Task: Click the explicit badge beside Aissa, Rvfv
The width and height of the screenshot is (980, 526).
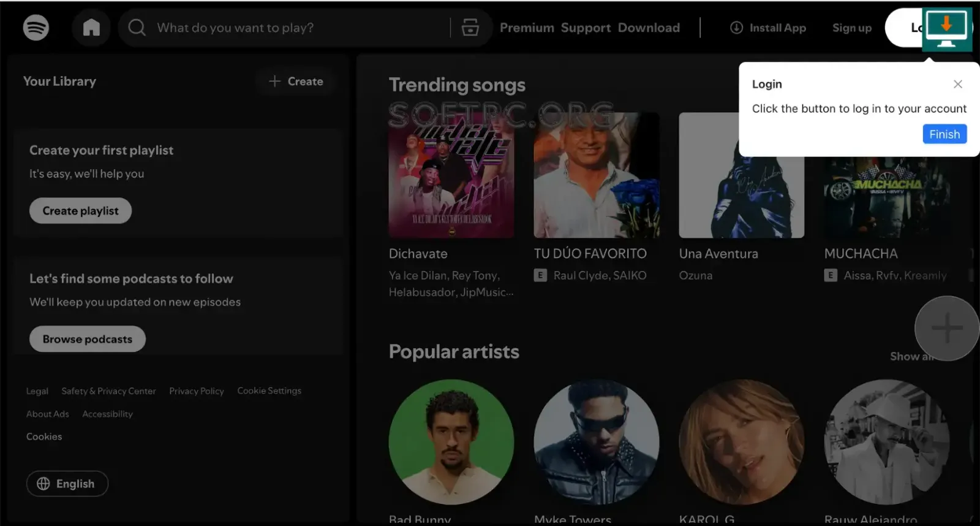Action: (x=831, y=275)
